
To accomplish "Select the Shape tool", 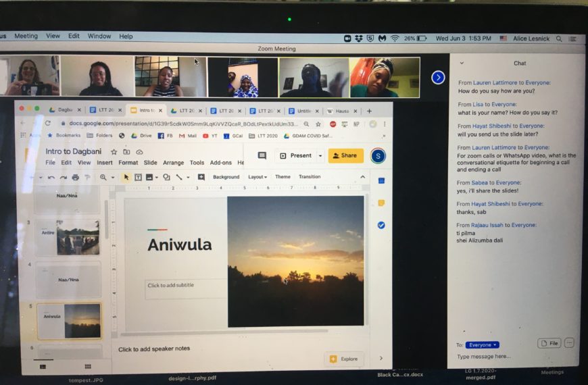I will tap(166, 178).
